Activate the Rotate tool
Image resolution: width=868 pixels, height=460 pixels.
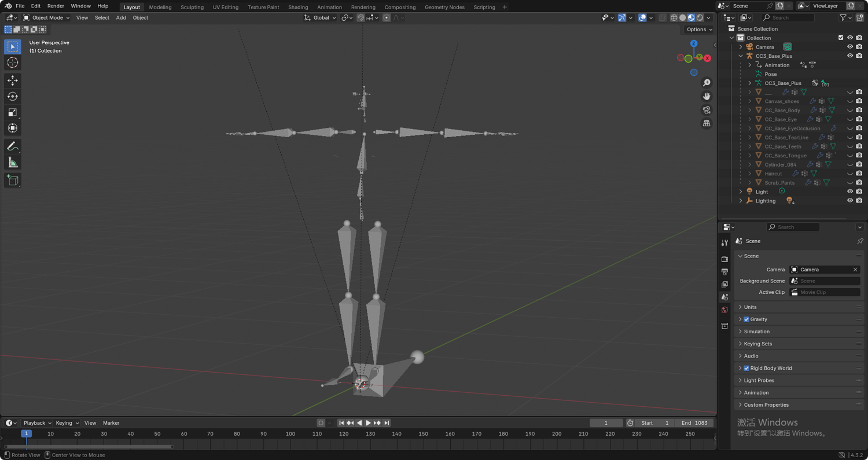pyautogui.click(x=13, y=96)
